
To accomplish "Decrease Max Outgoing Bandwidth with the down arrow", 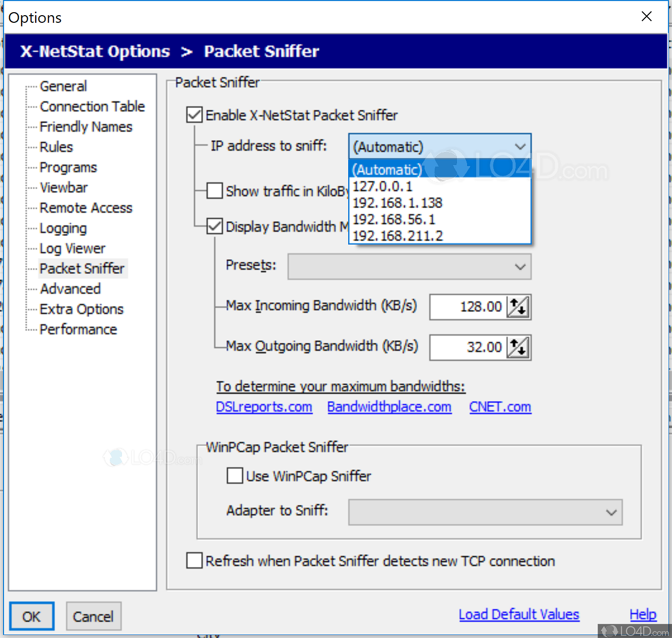I will [x=521, y=351].
